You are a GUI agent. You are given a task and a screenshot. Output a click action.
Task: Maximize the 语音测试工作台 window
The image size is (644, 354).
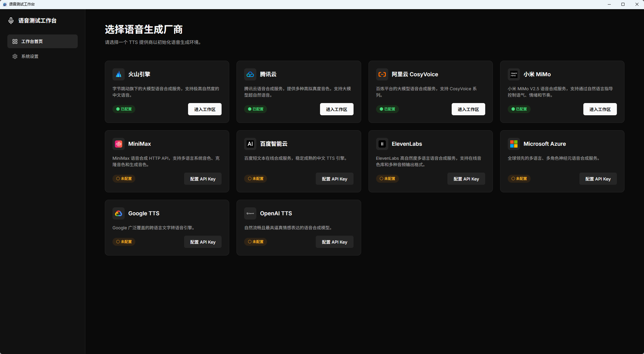pyautogui.click(x=623, y=4)
